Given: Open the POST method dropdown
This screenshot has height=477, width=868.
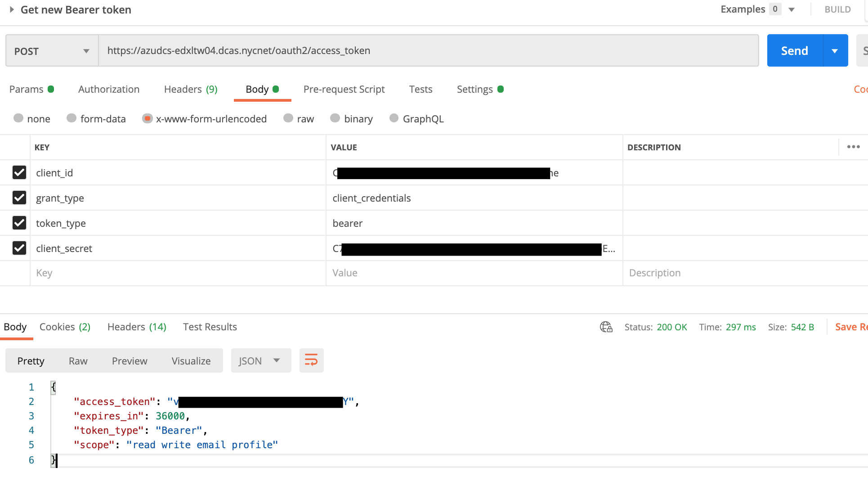Looking at the screenshot, I should pos(52,51).
